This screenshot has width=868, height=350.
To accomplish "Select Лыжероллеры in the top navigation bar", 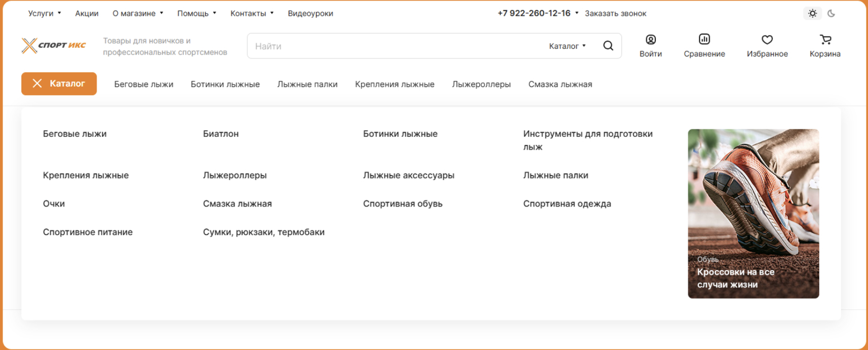I will pyautogui.click(x=481, y=84).
